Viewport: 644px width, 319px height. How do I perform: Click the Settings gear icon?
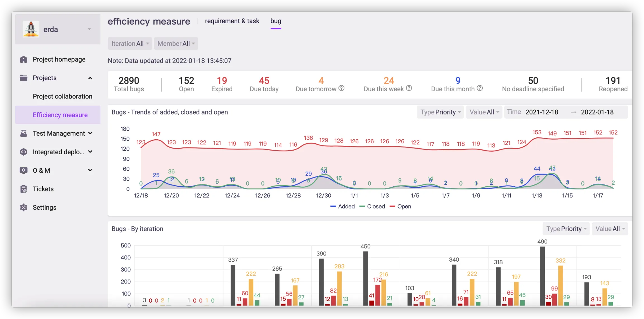point(24,207)
